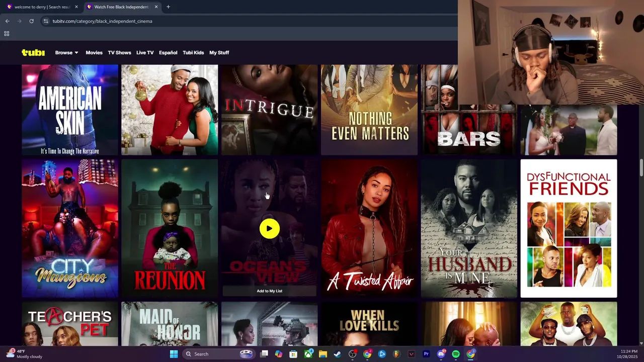
Task: Open Microsoft Store from the taskbar
Action: tap(293, 354)
